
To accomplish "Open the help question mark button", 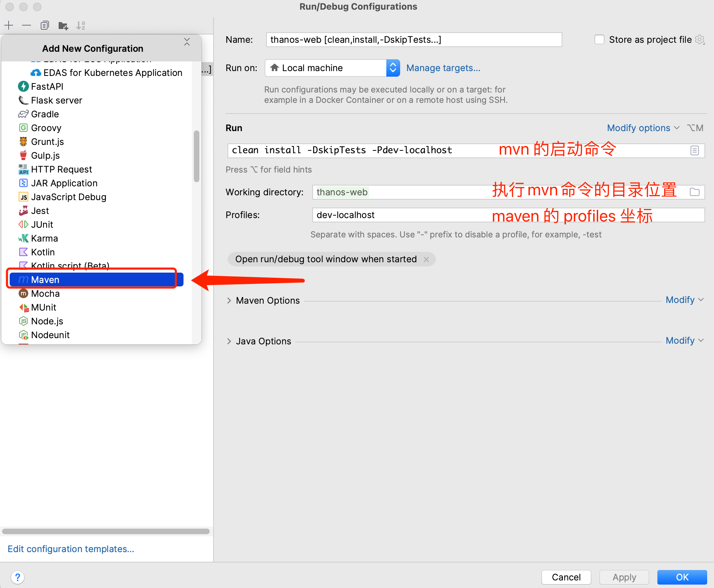I will [x=18, y=577].
